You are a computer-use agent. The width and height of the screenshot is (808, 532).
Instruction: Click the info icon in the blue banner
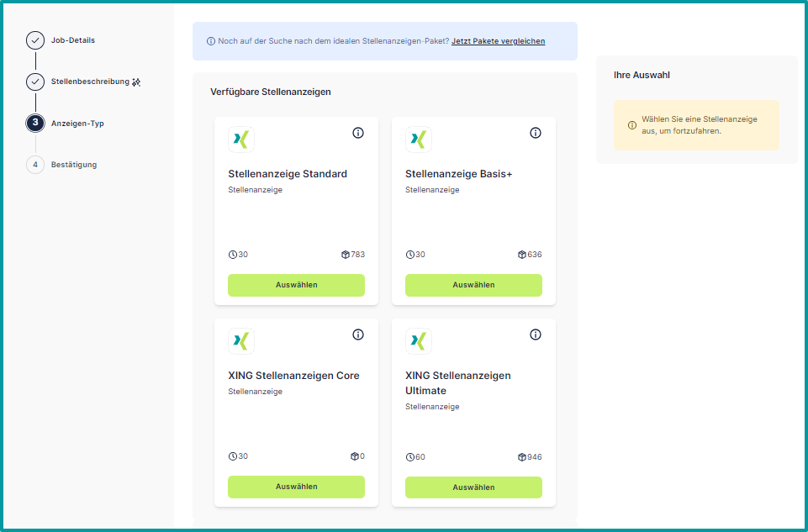(x=209, y=40)
